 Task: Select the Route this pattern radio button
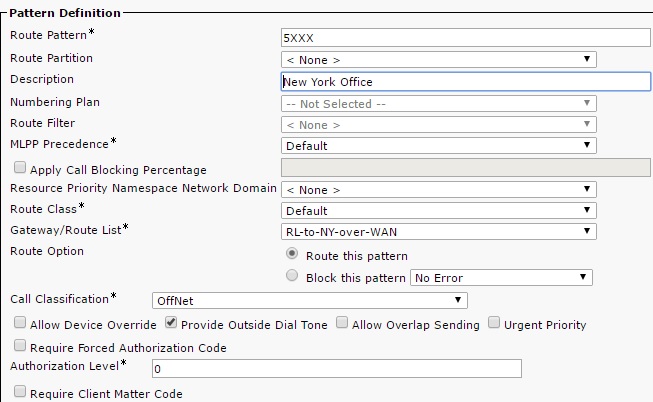pos(292,254)
